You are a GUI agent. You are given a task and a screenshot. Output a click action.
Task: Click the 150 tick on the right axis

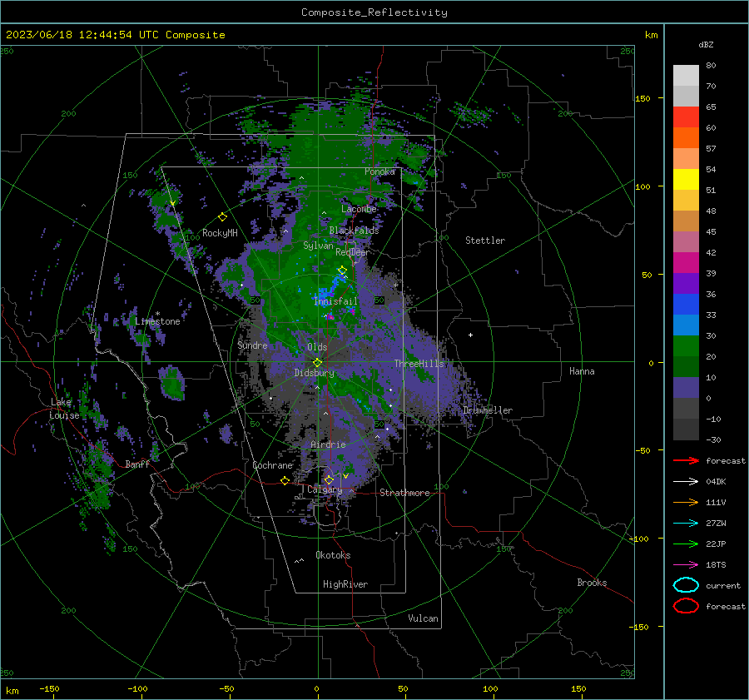[642, 98]
